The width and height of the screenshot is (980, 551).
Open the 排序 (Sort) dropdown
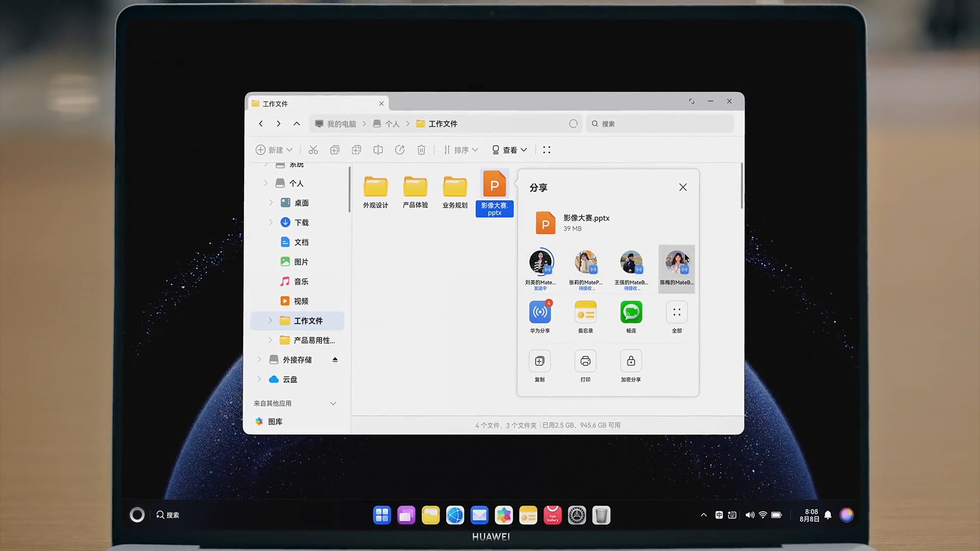pyautogui.click(x=460, y=149)
